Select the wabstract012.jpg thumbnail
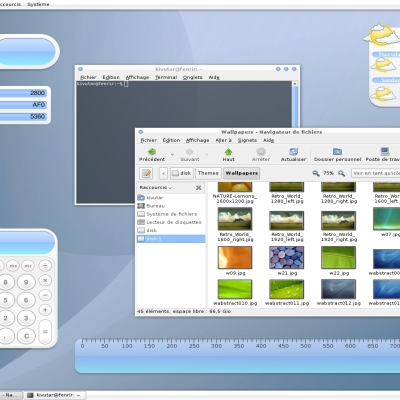 tap(338, 289)
